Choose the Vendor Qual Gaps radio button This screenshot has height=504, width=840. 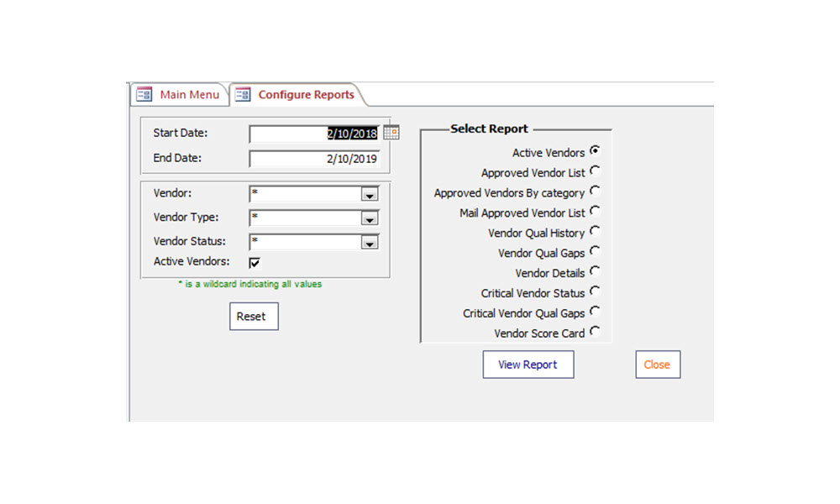[x=595, y=251]
